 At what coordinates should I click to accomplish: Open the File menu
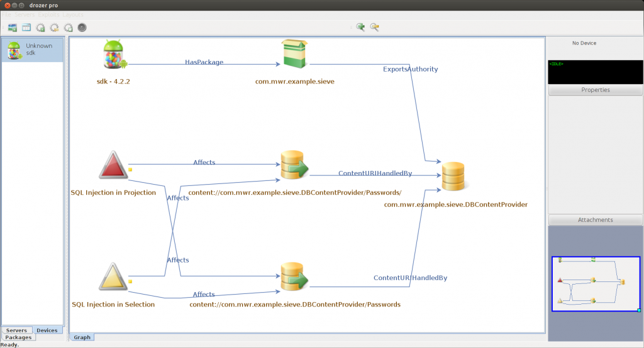coord(6,15)
